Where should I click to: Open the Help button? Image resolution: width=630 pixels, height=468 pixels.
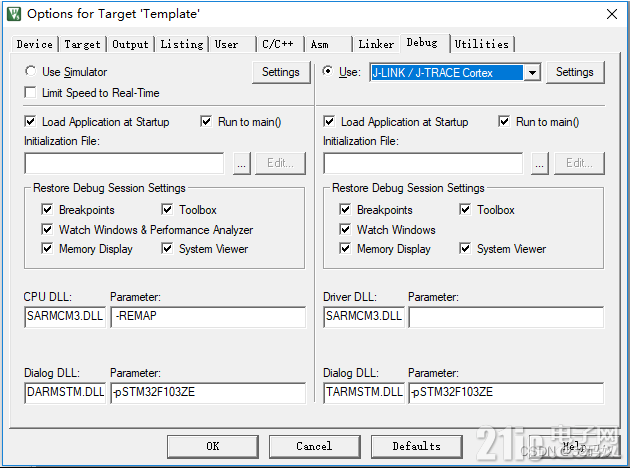[575, 446]
